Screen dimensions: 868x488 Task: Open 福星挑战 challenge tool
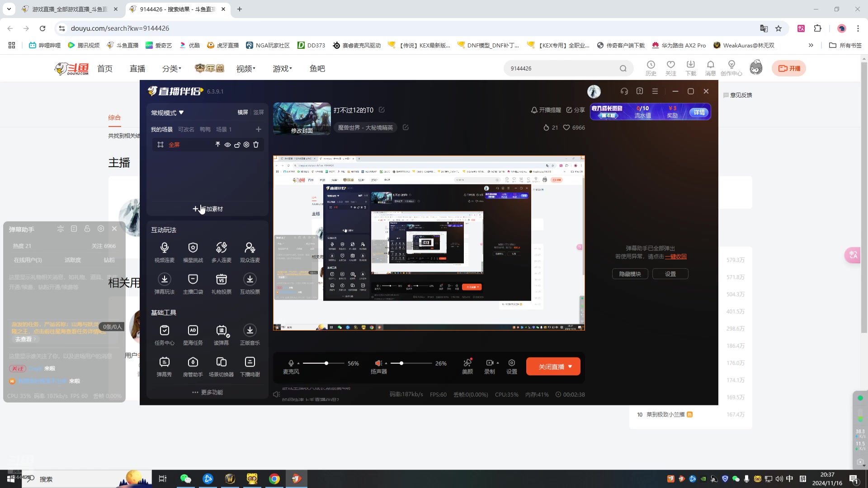[193, 252]
